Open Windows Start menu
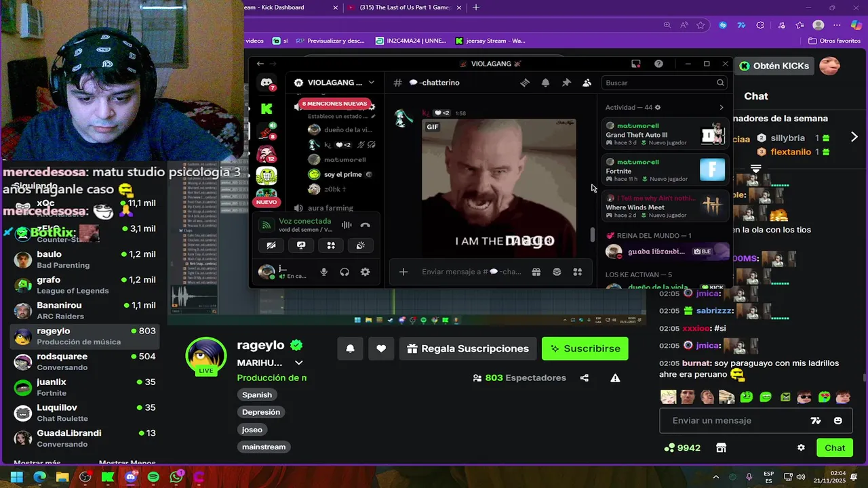 coord(16,477)
